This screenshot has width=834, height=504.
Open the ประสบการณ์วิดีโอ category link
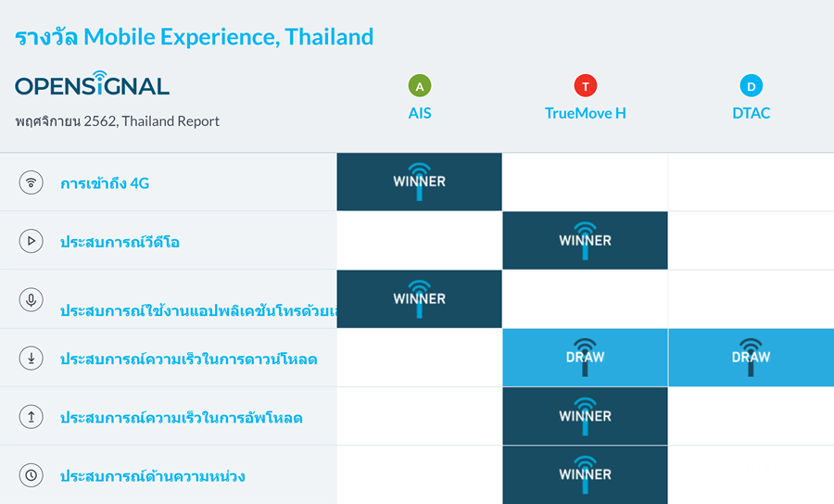tap(120, 242)
